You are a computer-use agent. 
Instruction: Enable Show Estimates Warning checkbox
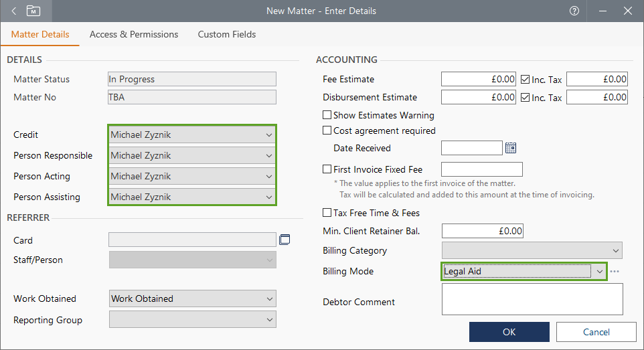click(x=327, y=115)
